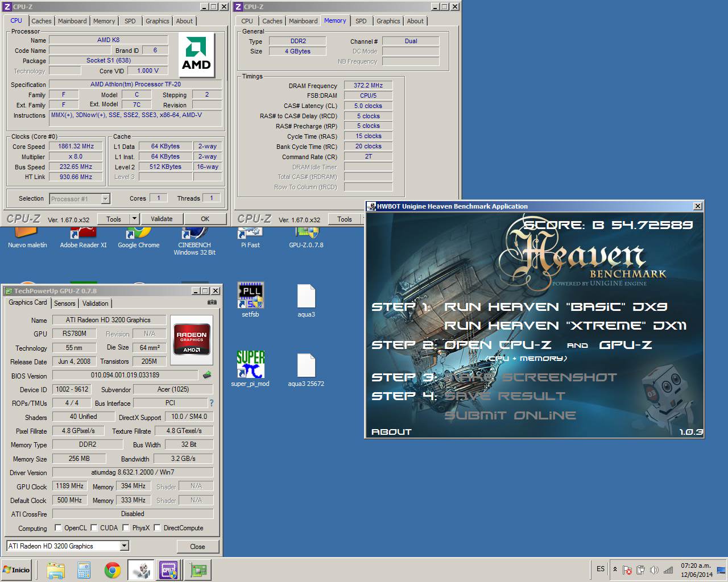Click the Bus Interface question mark icon
The height and width of the screenshot is (582, 728).
tap(212, 403)
